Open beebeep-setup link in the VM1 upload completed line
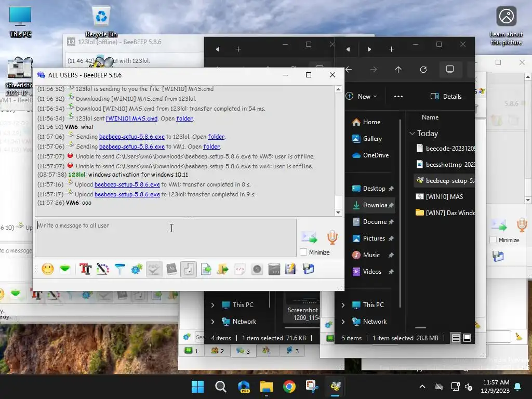Screen dimensions: 532x399 pyautogui.click(x=127, y=184)
